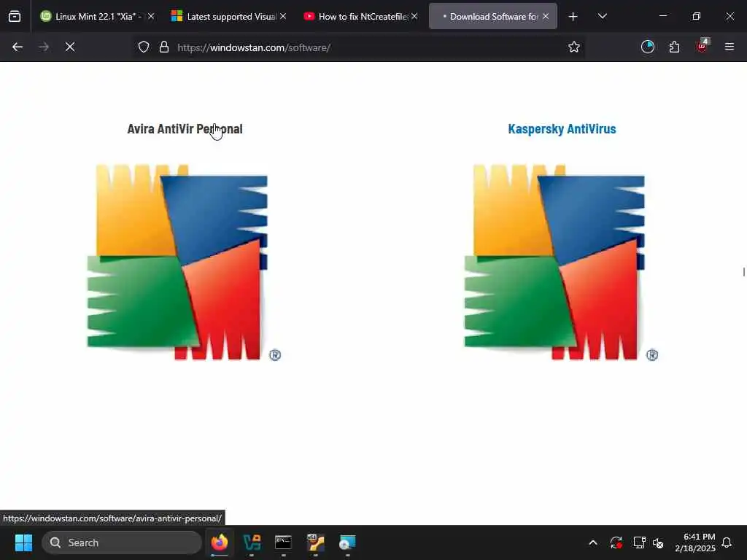The image size is (747, 560).
Task: Click the taskbar Search box
Action: (122, 542)
